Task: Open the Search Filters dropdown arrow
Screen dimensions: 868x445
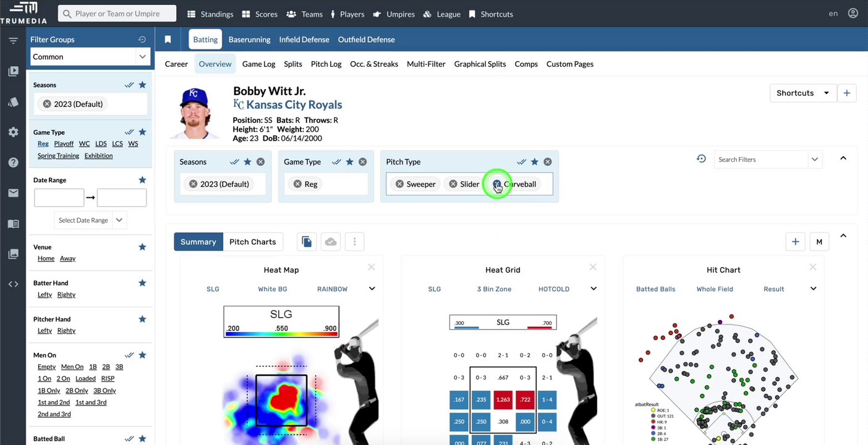Action: pos(815,159)
